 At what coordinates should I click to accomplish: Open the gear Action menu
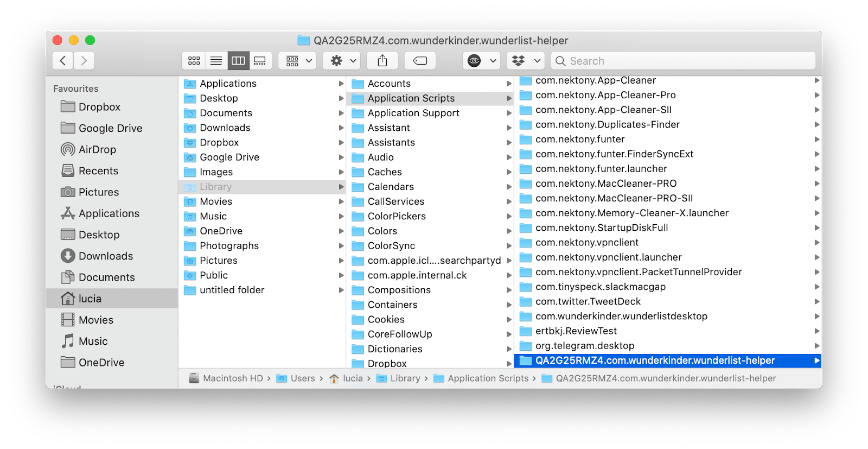(342, 61)
